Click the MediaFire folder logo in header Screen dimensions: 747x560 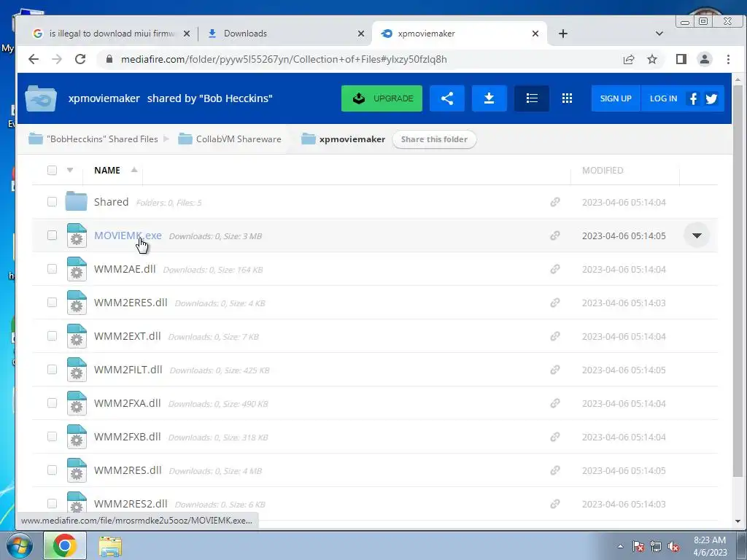41,98
